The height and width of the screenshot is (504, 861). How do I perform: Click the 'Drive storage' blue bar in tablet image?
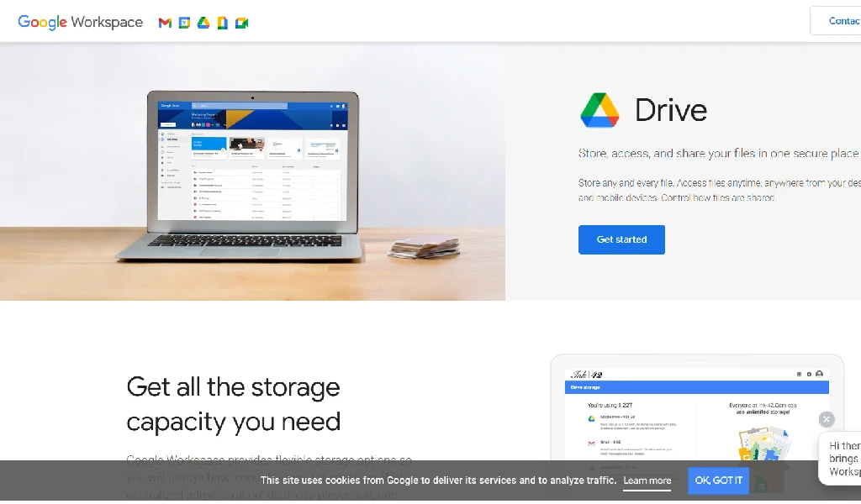[x=696, y=387]
